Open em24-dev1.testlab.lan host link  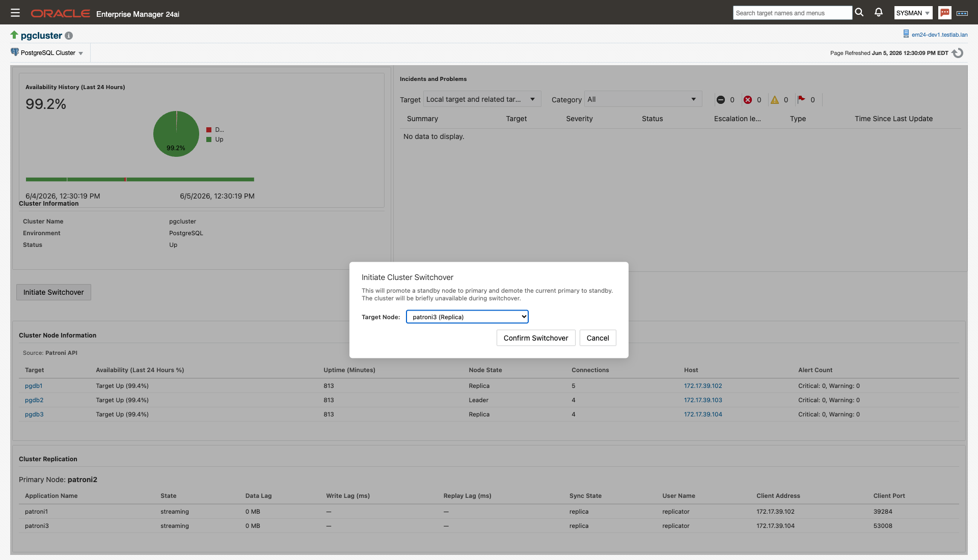pos(939,35)
